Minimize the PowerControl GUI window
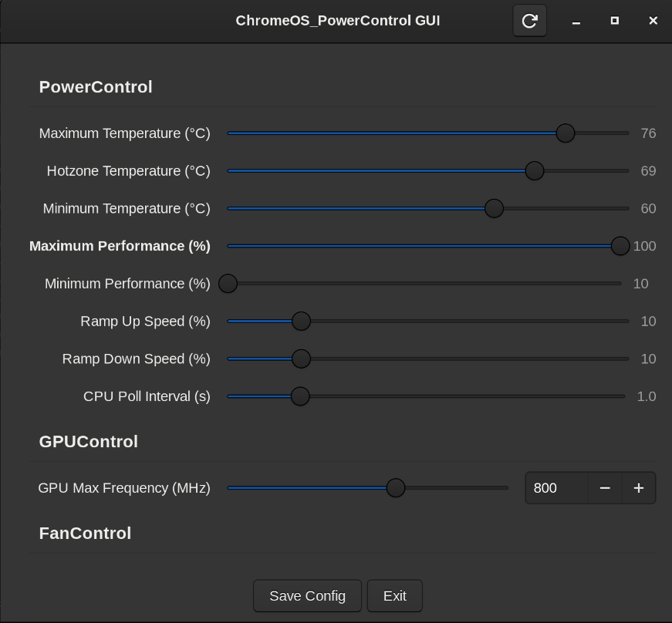The height and width of the screenshot is (623, 672). [x=576, y=21]
